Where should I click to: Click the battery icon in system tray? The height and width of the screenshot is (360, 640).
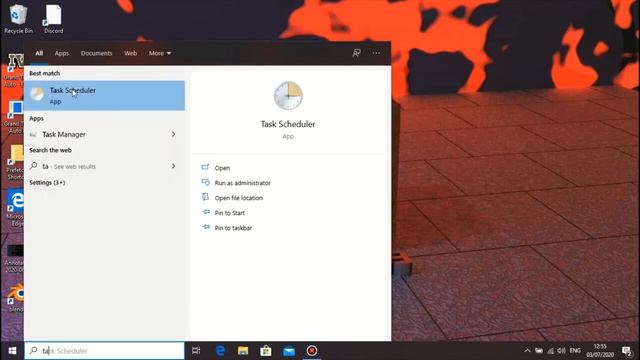[539, 351]
